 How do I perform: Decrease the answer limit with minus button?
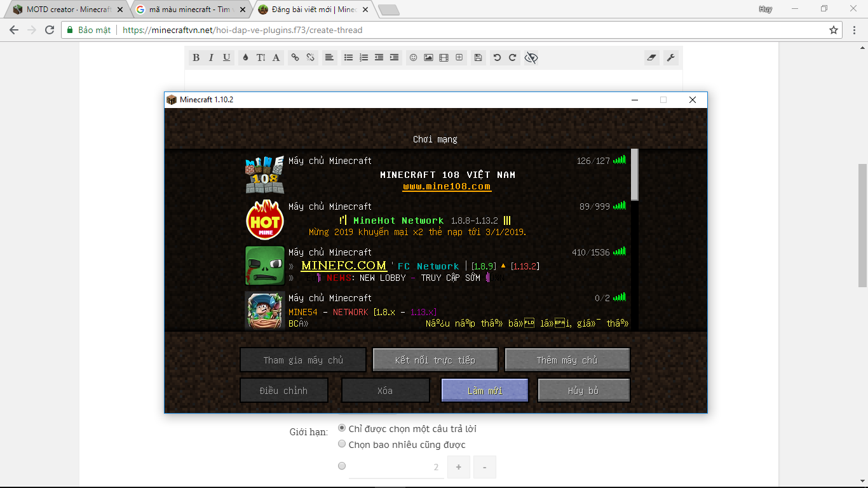click(485, 467)
